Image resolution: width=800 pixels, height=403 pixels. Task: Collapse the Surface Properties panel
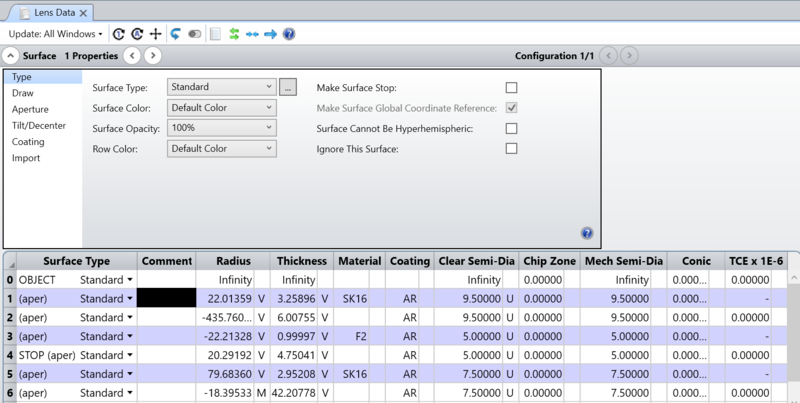point(11,56)
